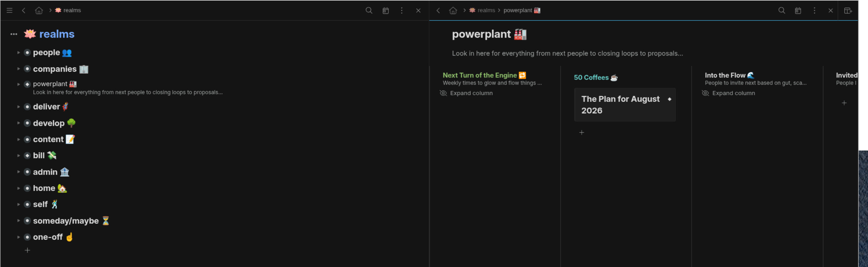The height and width of the screenshot is (267, 868).
Task: Click the three-dot menu beside realms title
Action: tap(14, 34)
